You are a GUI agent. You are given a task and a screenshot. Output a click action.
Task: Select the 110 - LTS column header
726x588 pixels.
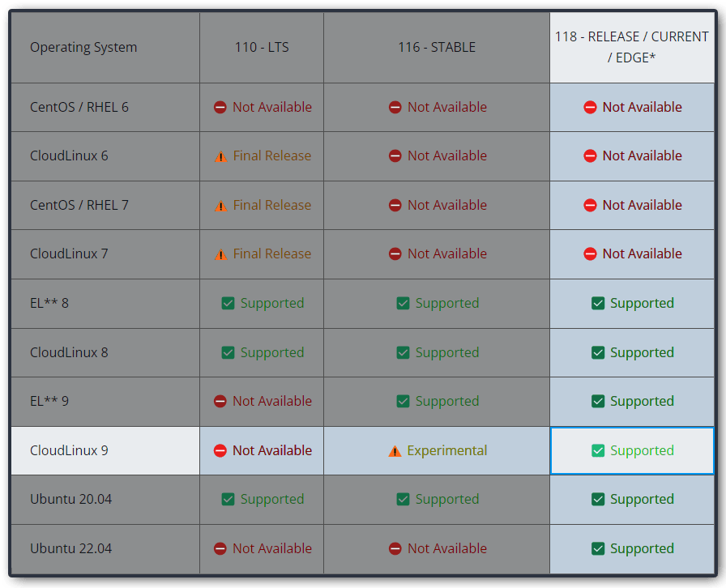pyautogui.click(x=261, y=47)
